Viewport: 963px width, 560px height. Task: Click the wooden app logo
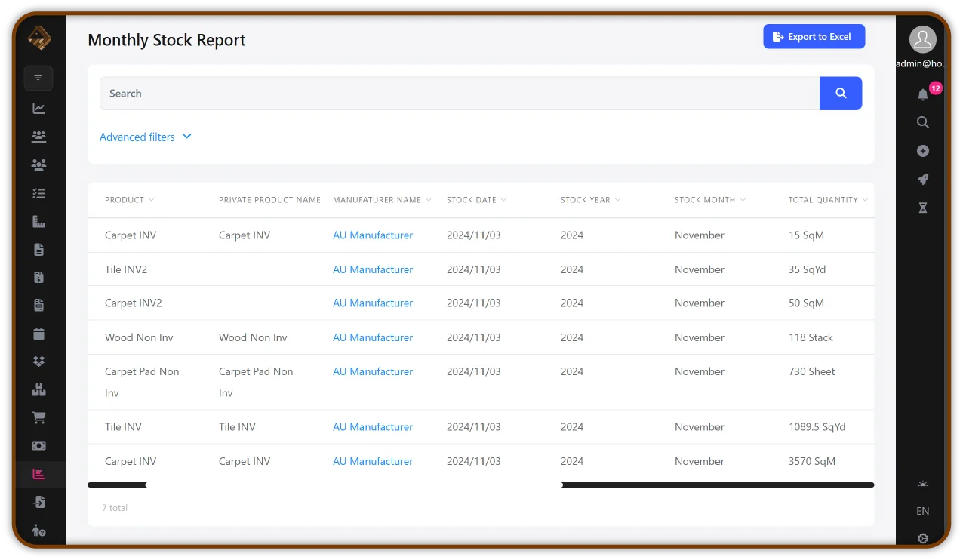pos(39,38)
